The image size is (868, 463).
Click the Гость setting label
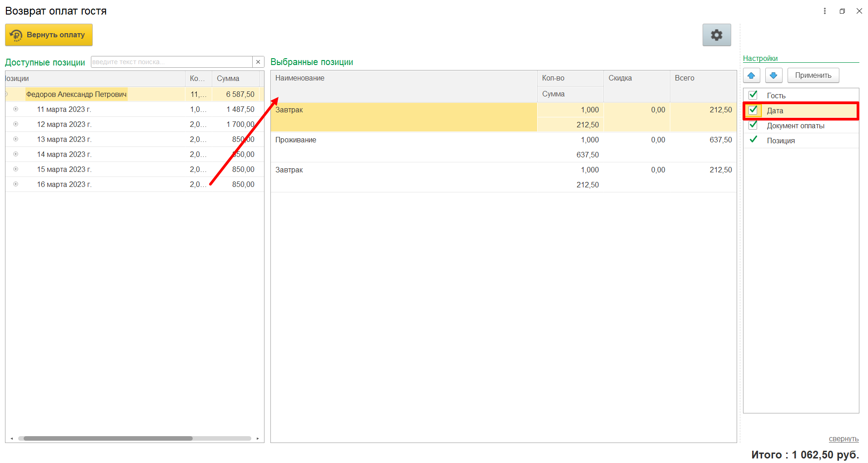coord(776,96)
